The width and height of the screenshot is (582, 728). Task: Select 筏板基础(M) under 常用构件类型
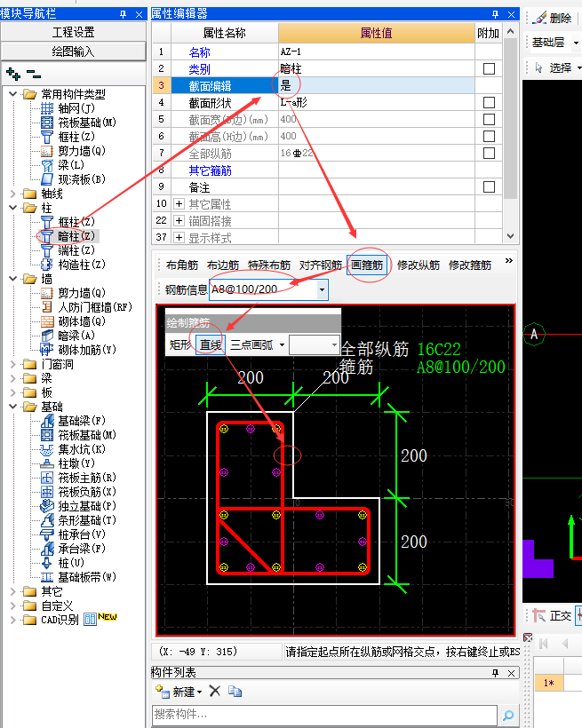(87, 123)
